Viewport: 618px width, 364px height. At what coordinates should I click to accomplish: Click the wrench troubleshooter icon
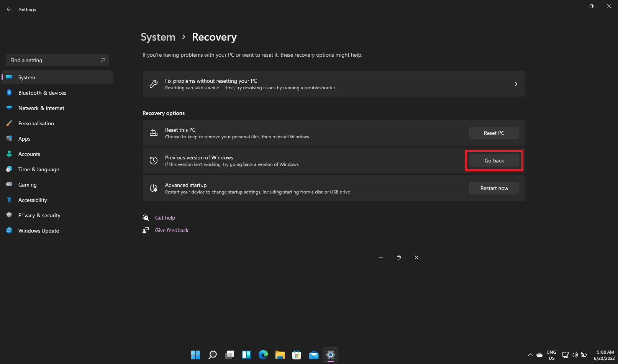tap(154, 84)
